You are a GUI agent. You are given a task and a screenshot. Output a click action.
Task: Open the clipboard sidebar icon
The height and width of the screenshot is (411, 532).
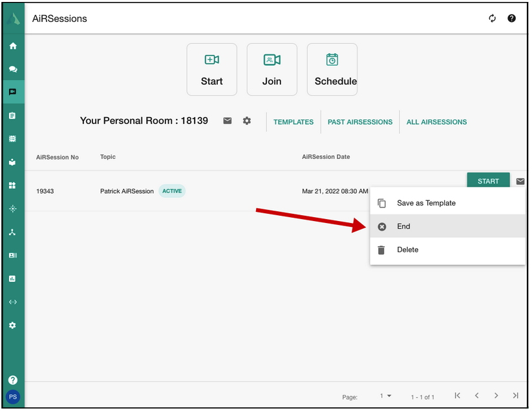click(12, 116)
